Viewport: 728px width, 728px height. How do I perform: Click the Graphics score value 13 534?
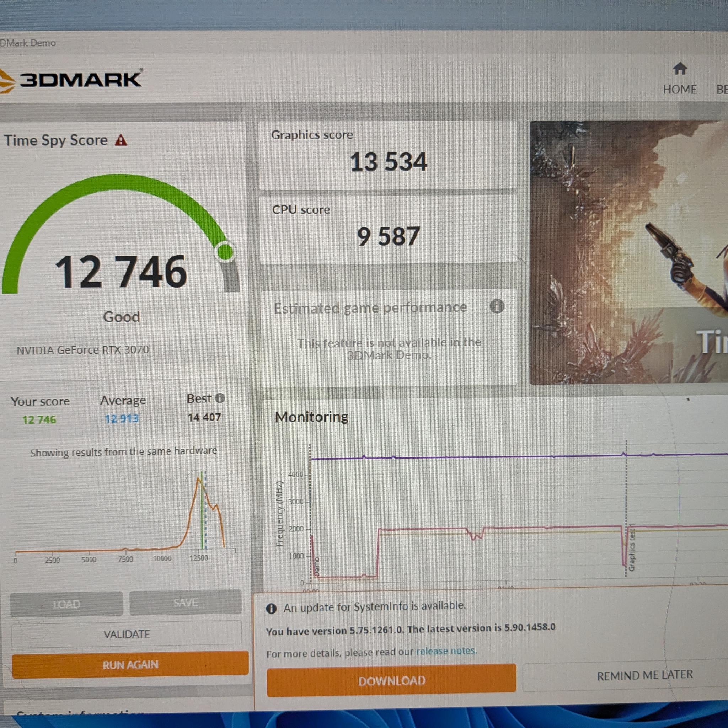click(x=388, y=162)
